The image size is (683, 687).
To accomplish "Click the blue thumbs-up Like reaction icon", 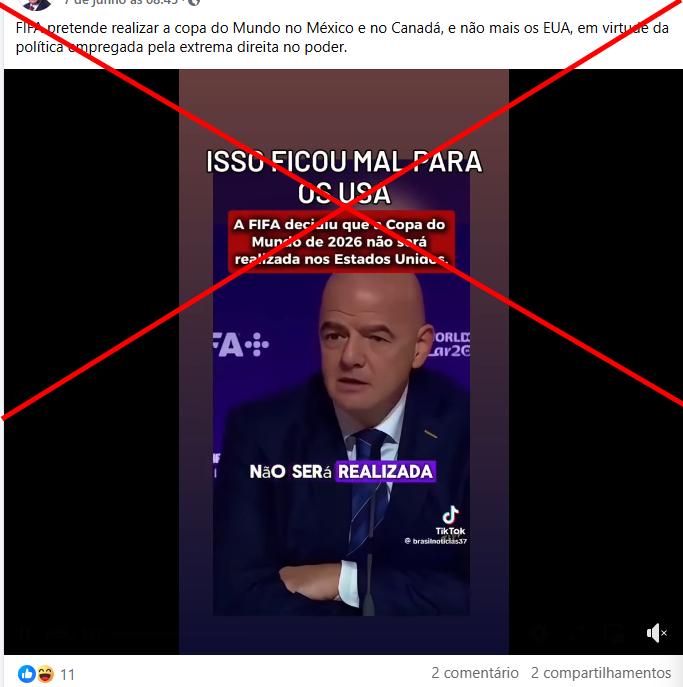I will point(27,674).
